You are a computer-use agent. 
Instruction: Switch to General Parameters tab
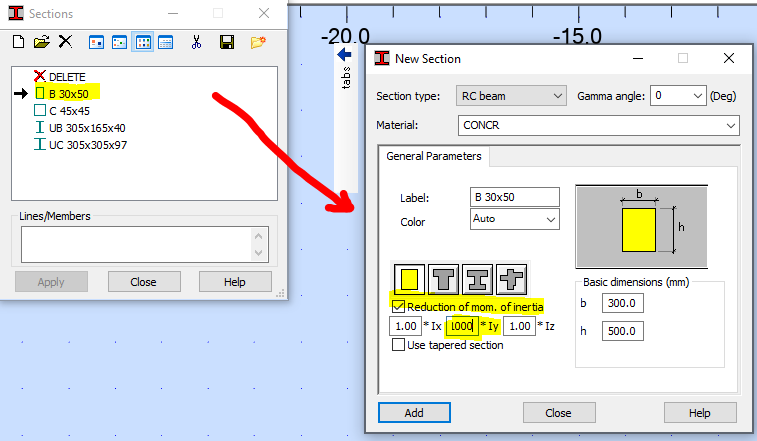click(x=434, y=156)
